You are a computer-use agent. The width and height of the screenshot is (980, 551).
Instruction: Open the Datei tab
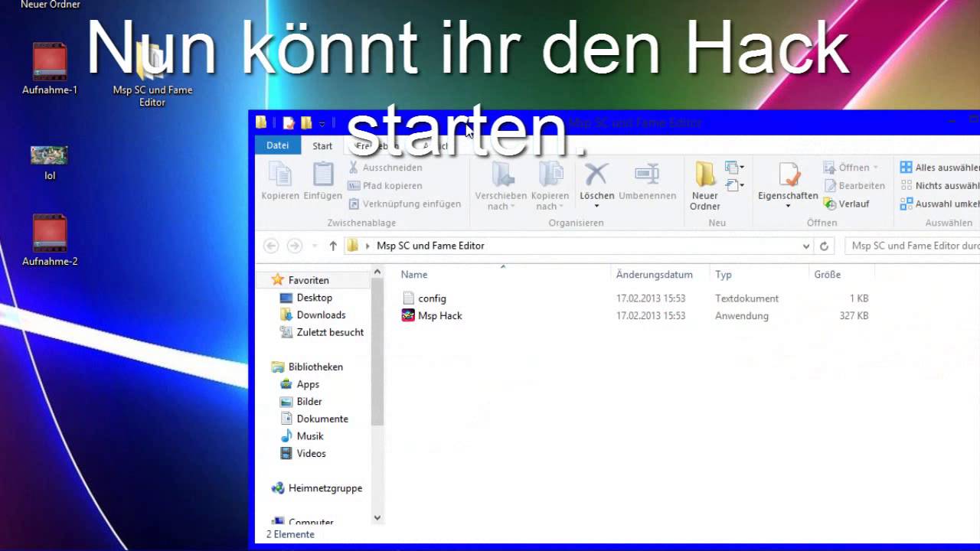click(277, 145)
